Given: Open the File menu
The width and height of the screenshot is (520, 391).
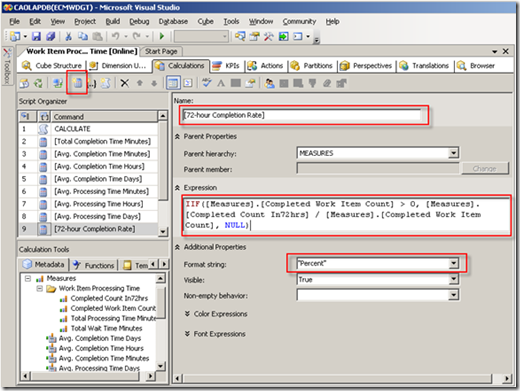Looking at the screenshot, I should (14, 21).
